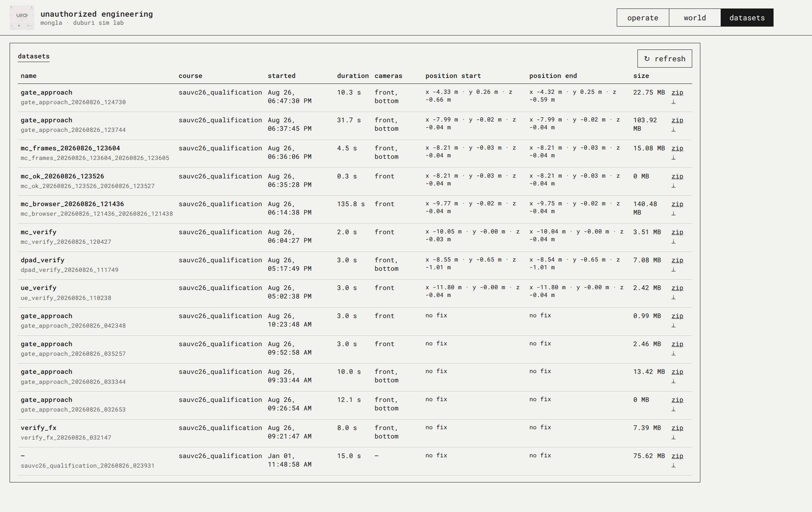The image size is (812, 512).
Task: Click the size column header
Action: click(641, 76)
